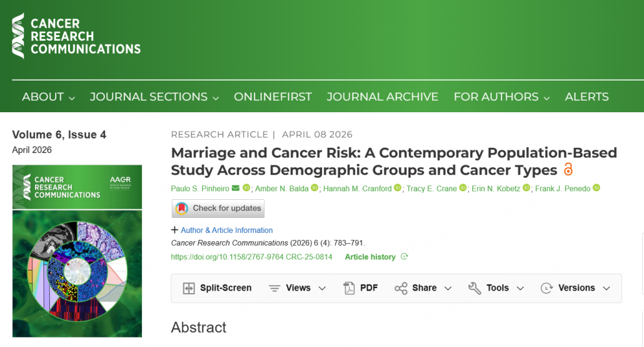This screenshot has width=644, height=347.
Task: Click the ORCID icon next to Frank J. Penedo
Action: [x=596, y=188]
